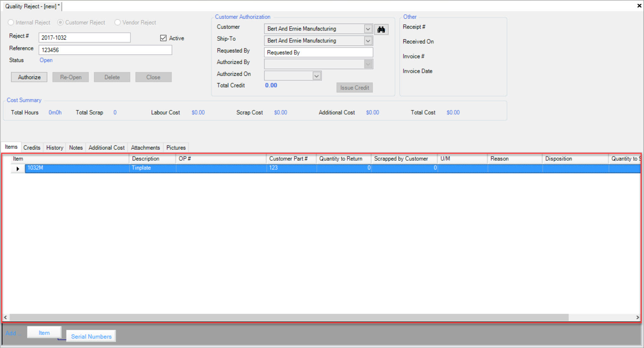Click the U/M column header

pos(463,159)
